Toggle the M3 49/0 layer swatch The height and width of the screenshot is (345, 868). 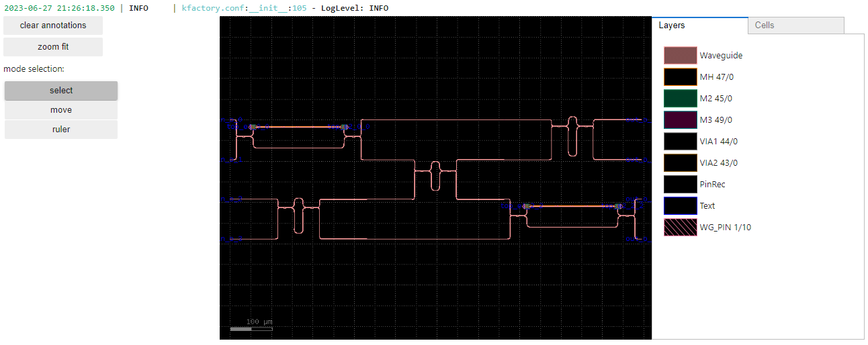(681, 120)
